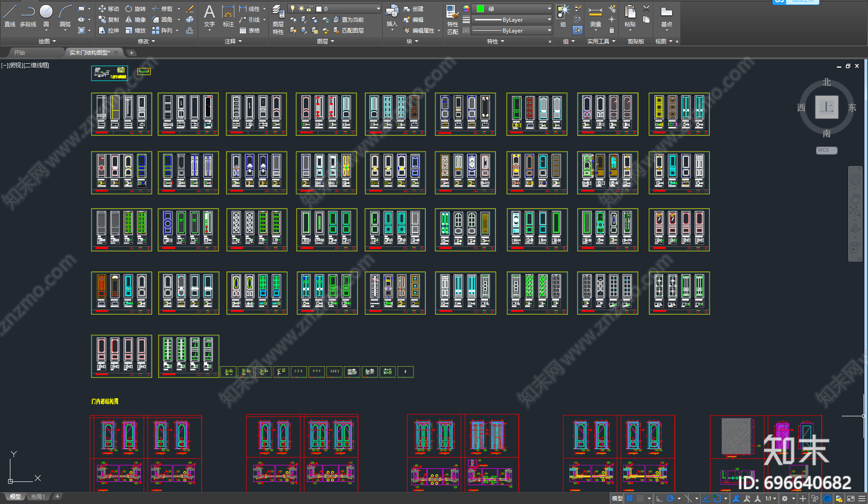Click the top (上) face of ViewCube
This screenshot has width=868, height=504.
click(826, 107)
